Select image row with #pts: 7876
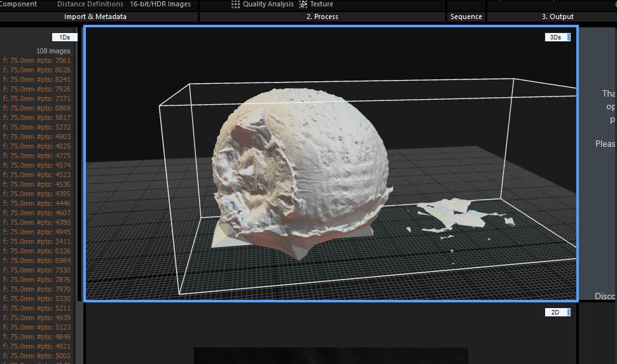Screen dimensions: 617x364 pos(37,280)
